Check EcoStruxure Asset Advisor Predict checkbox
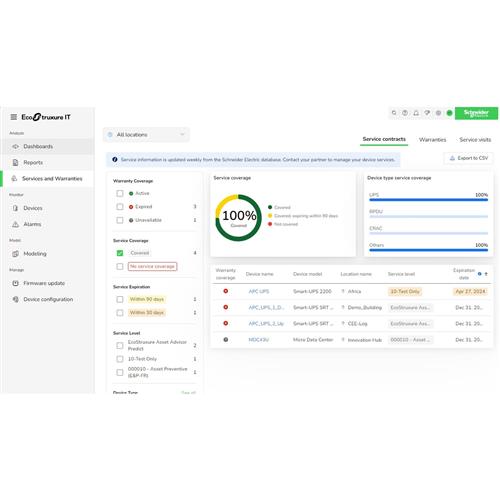The image size is (500, 500). pyautogui.click(x=120, y=345)
